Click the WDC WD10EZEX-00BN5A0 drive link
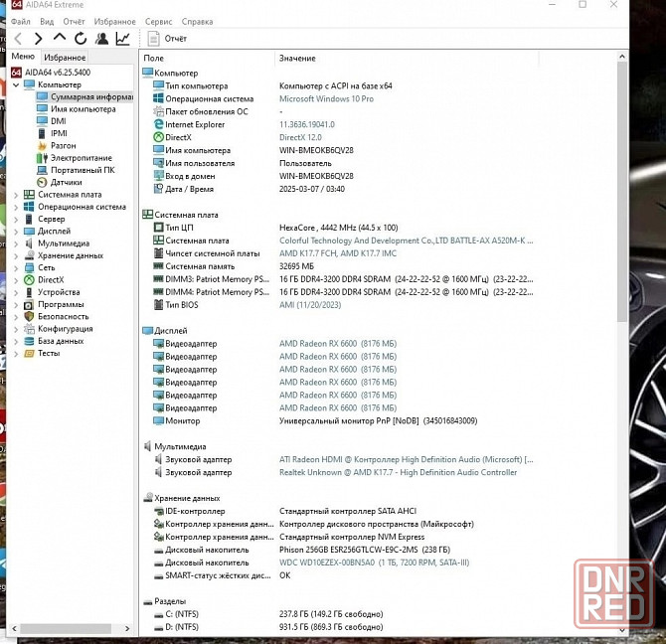The width and height of the screenshot is (666, 644). 374,563
